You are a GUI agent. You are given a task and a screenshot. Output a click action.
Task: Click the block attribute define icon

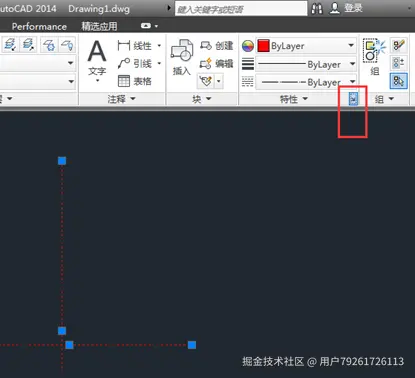(206, 81)
